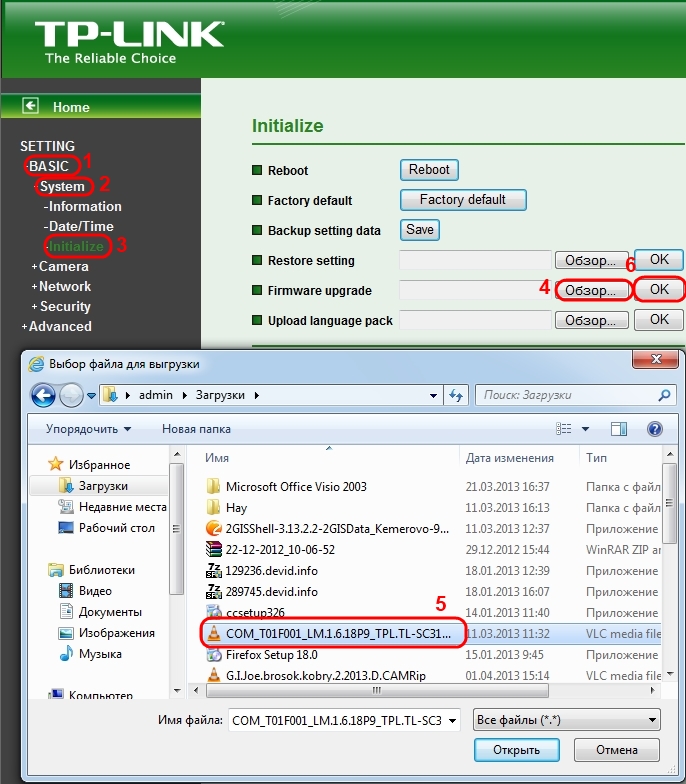Click Новая папка in dialog toolbar
The height and width of the screenshot is (784, 686).
(196, 429)
